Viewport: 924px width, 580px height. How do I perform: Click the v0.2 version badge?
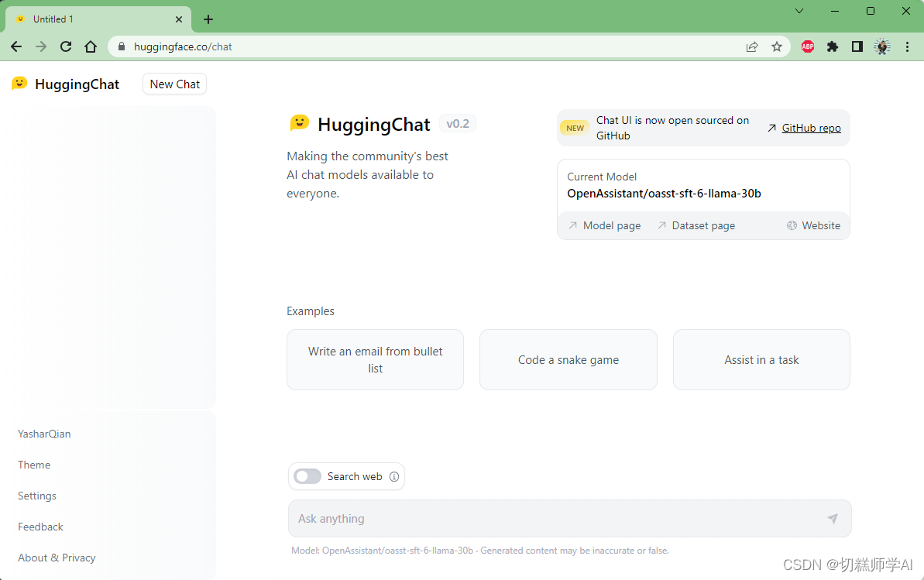(x=458, y=124)
